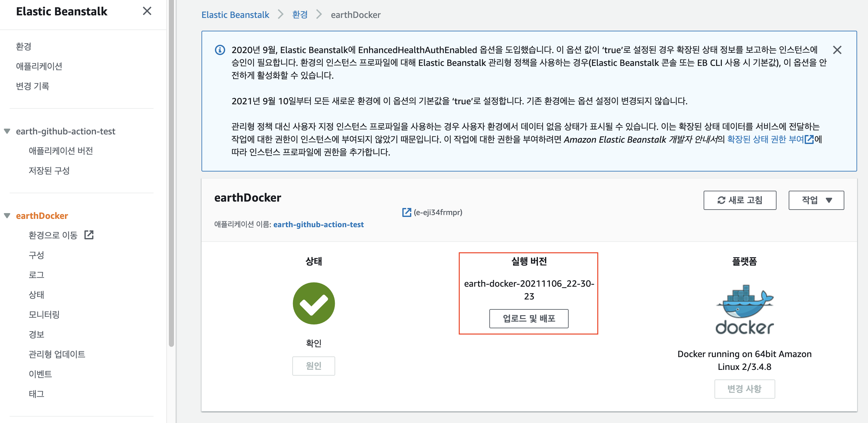Viewport: 868px width, 423px height.
Task: Click the earthDocker breadcrumb text
Action: [356, 15]
